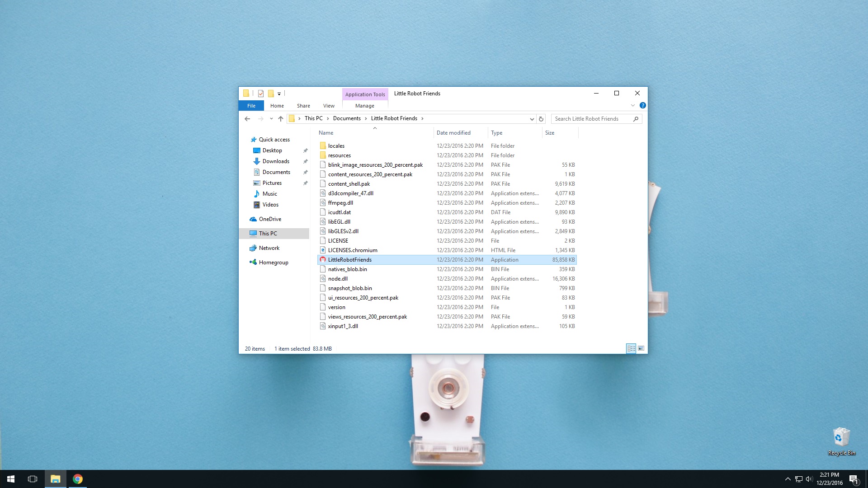
Task: Sort files by Size column header
Action: coord(560,133)
